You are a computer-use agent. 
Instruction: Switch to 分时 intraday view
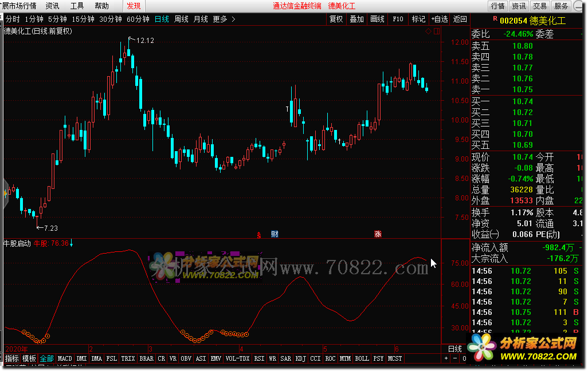click(x=13, y=19)
